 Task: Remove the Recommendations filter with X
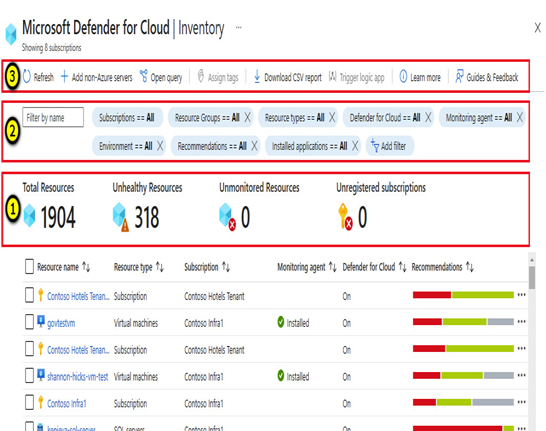[254, 146]
